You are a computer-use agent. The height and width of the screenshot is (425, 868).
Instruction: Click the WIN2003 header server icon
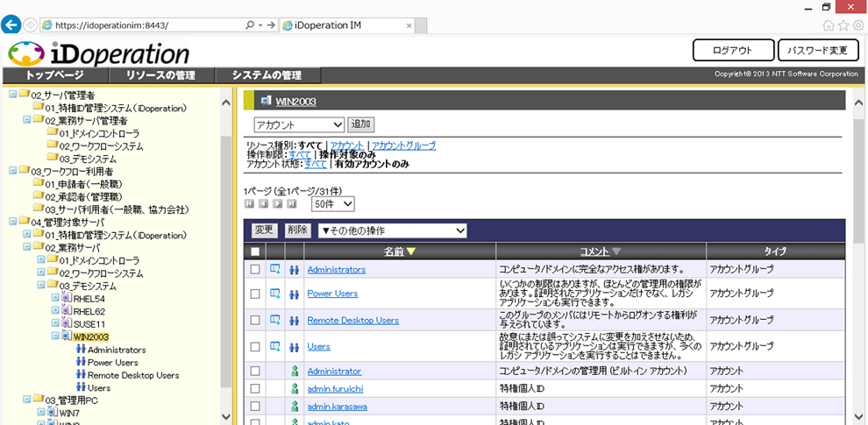[267, 101]
